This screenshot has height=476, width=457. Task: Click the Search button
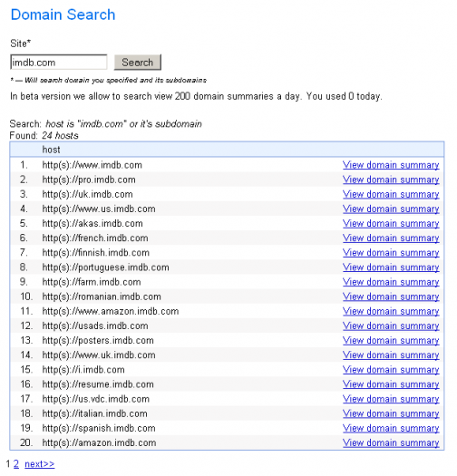(x=138, y=63)
